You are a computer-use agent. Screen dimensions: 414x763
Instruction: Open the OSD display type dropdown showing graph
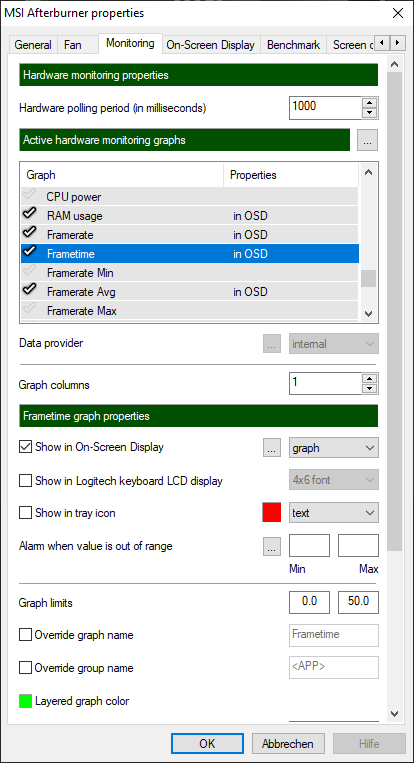pos(334,448)
